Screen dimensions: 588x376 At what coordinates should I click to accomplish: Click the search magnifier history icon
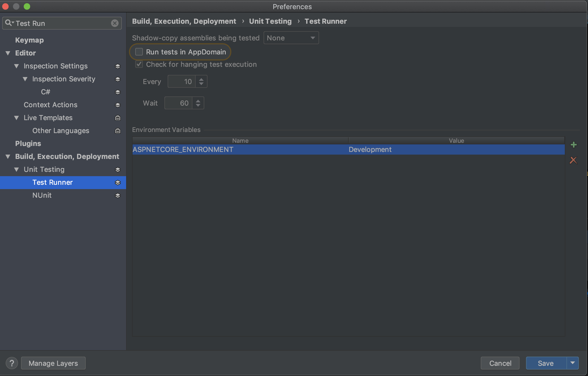(x=9, y=23)
